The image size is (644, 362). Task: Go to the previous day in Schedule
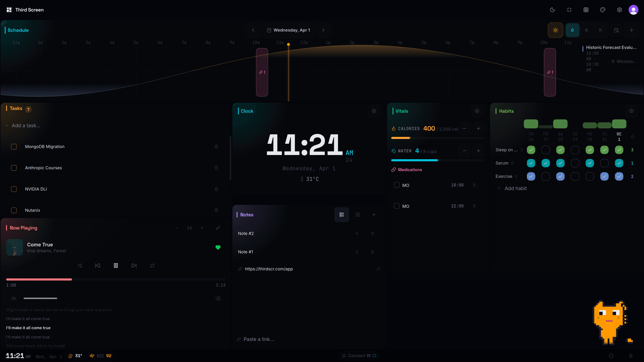(253, 30)
